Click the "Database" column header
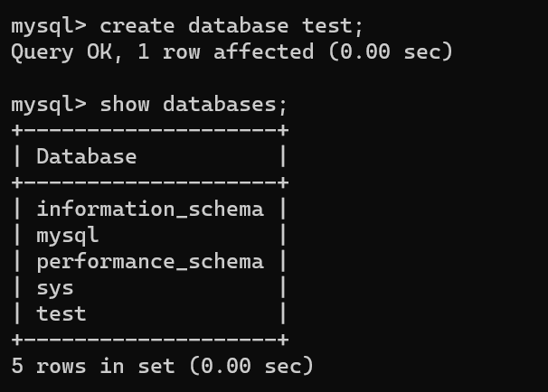Image resolution: width=548 pixels, height=392 pixels. (87, 156)
